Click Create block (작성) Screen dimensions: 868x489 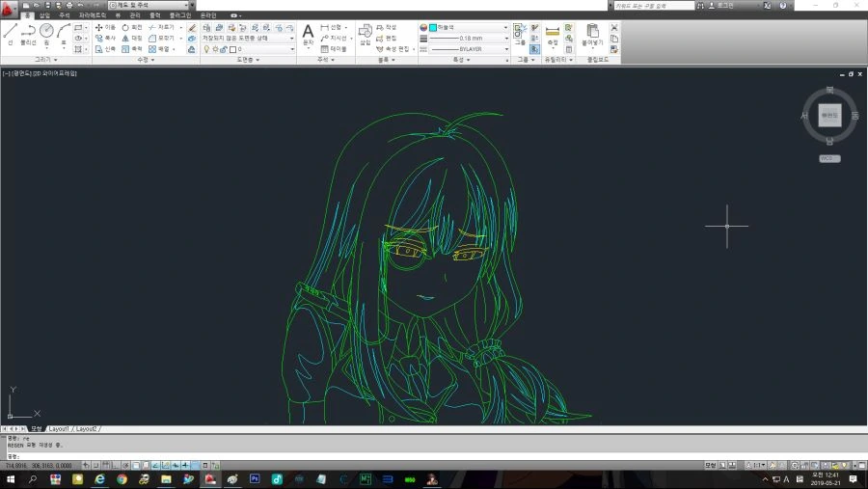click(x=386, y=27)
